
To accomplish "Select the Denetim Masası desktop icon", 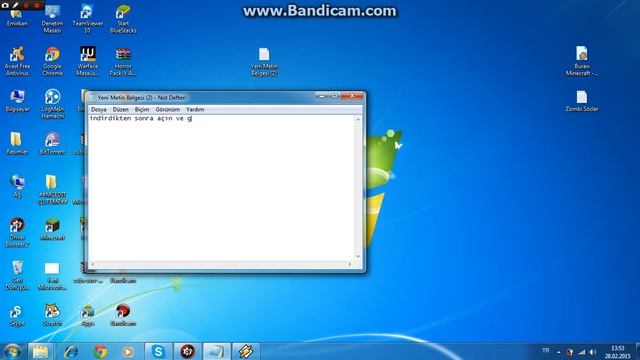I will (52, 18).
